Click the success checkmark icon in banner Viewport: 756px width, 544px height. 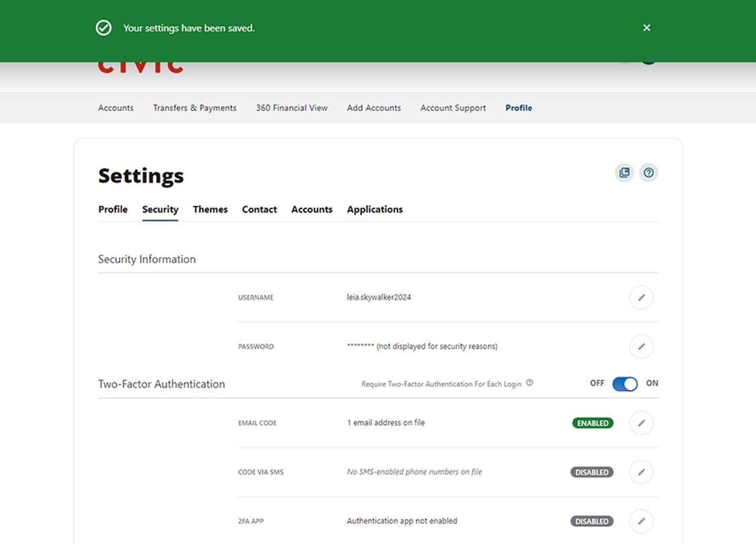tap(103, 28)
